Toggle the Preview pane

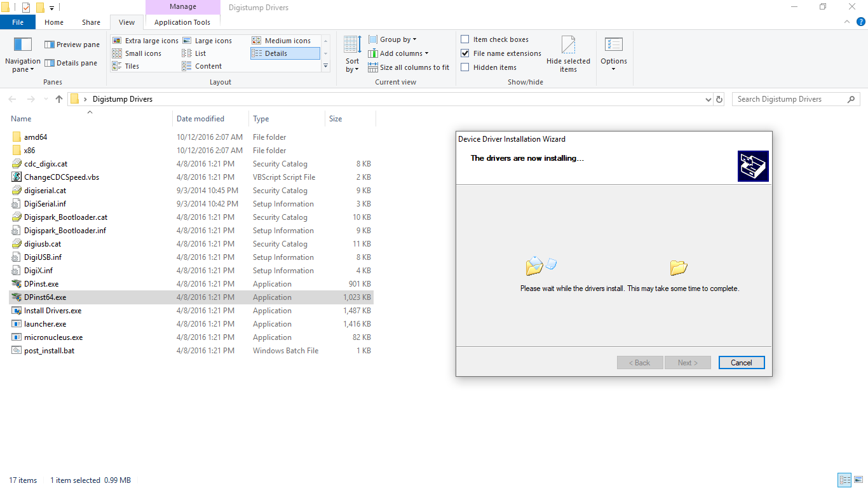(x=72, y=44)
